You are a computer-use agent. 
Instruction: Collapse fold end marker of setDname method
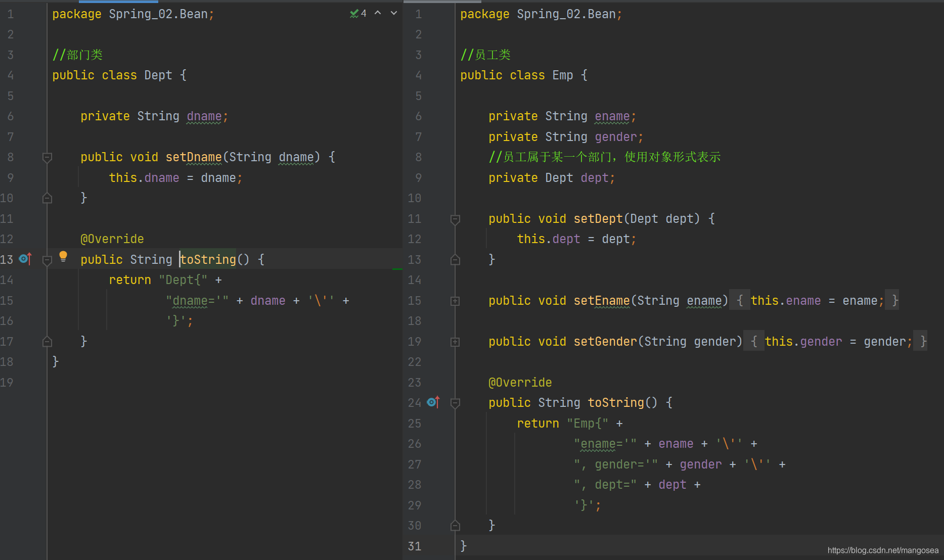[47, 198]
